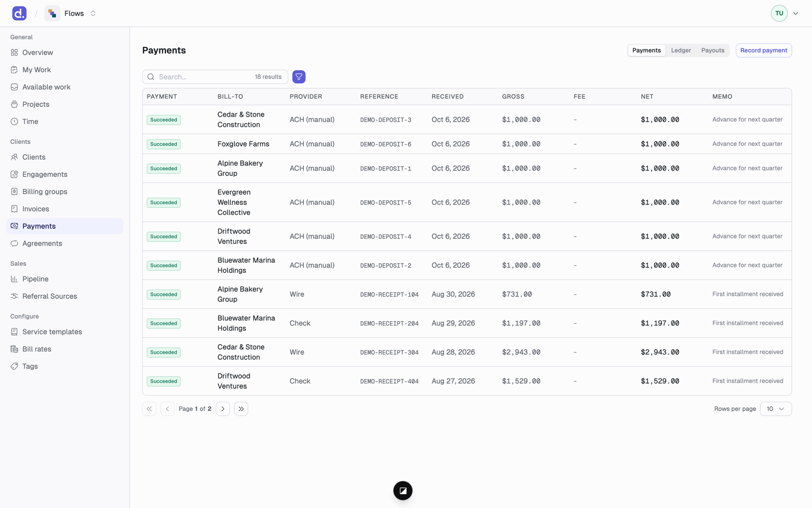The height and width of the screenshot is (508, 812).
Task: Open Rows per page dropdown
Action: [775, 409]
